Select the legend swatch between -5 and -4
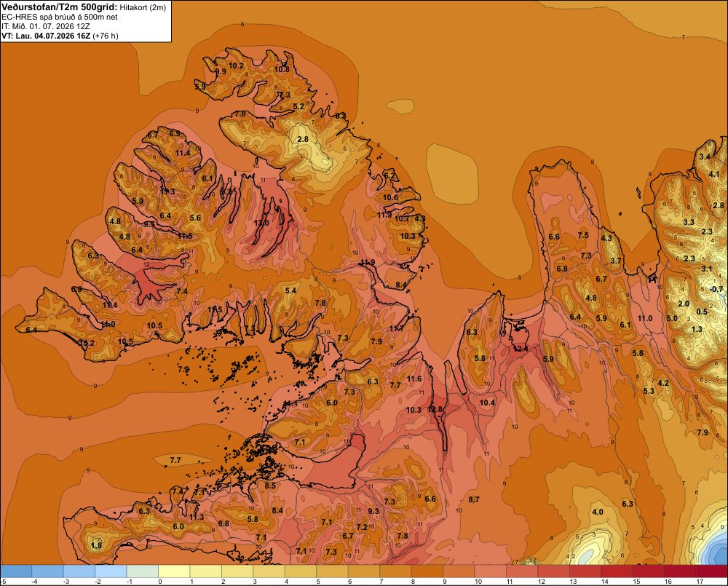The width and height of the screenshot is (728, 586). pos(16,571)
